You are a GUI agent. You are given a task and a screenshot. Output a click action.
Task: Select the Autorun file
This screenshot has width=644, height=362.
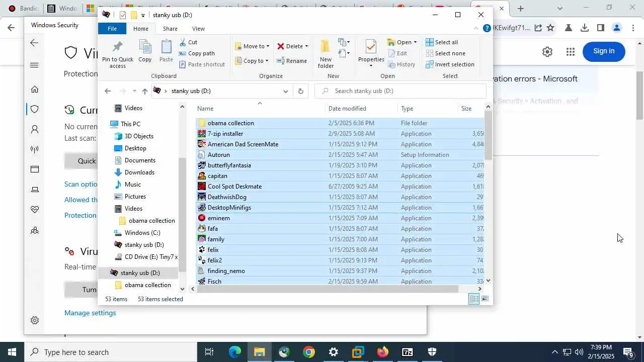tap(340, 155)
